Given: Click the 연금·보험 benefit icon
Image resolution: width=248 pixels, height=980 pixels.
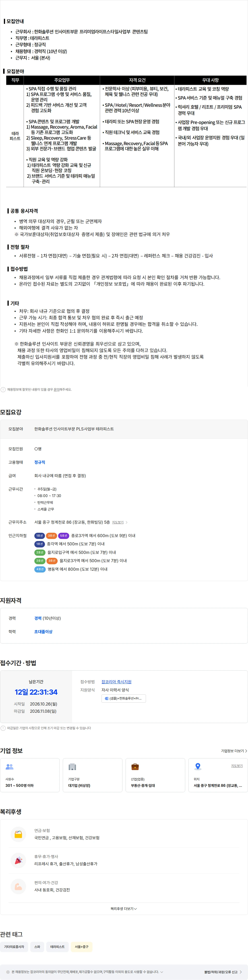Looking at the screenshot, I should [x=18, y=834].
